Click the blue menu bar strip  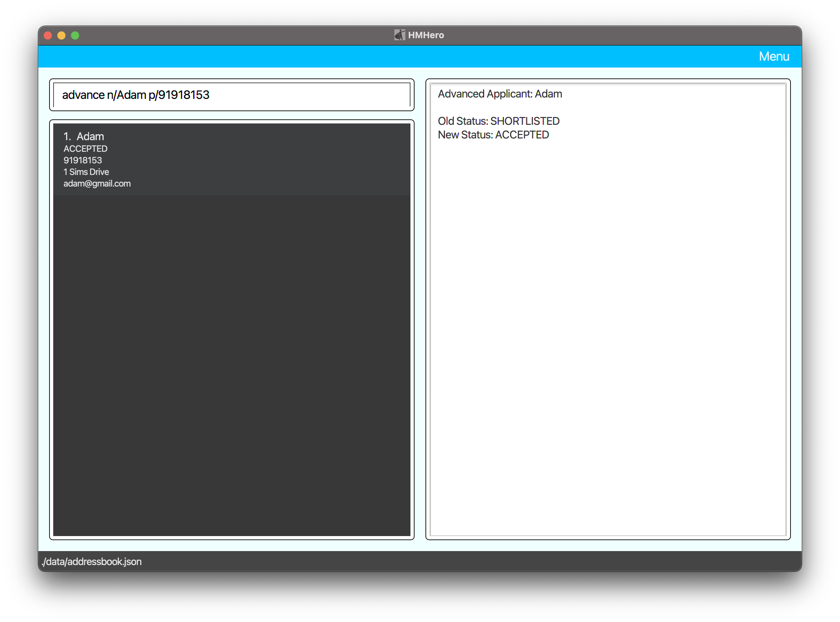414,56
